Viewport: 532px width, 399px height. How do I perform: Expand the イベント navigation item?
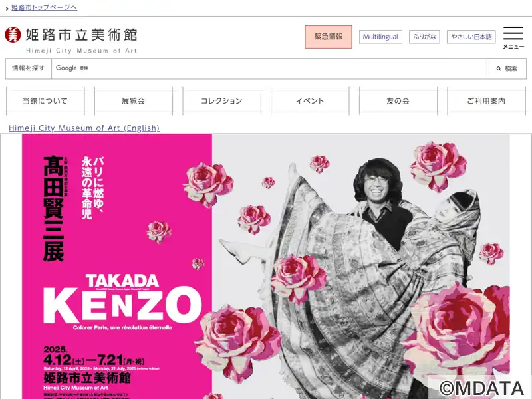310,101
